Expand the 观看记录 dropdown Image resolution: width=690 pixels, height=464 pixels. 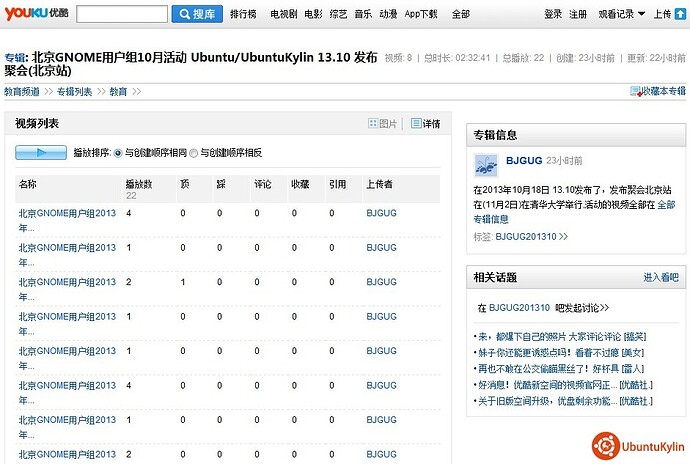click(x=622, y=14)
